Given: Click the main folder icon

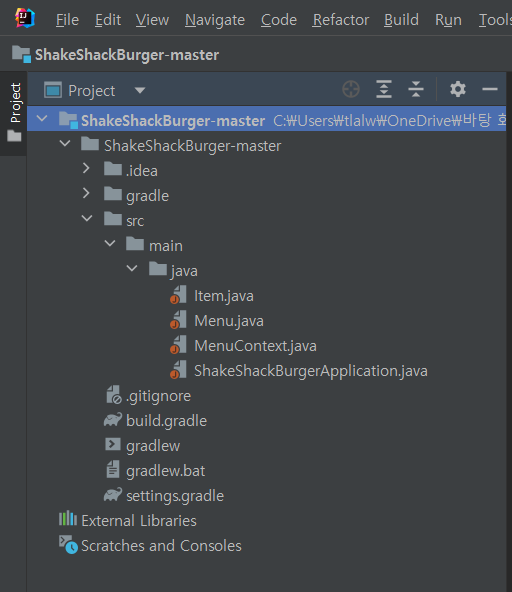Looking at the screenshot, I should [x=135, y=244].
